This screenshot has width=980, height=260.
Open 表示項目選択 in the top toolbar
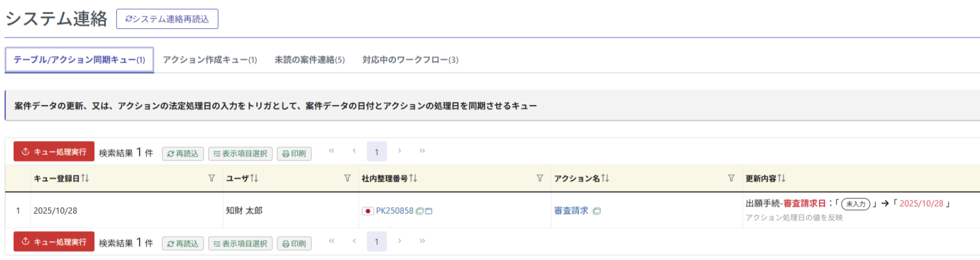(240, 153)
